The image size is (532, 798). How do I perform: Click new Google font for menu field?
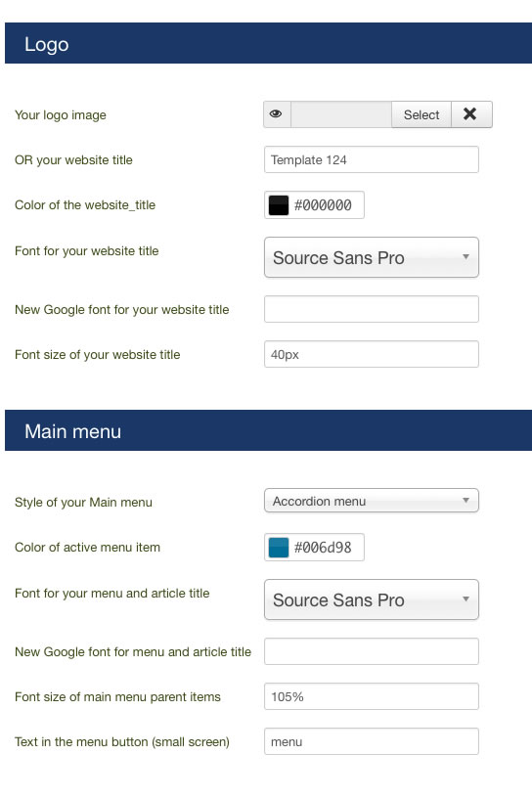[x=371, y=651]
